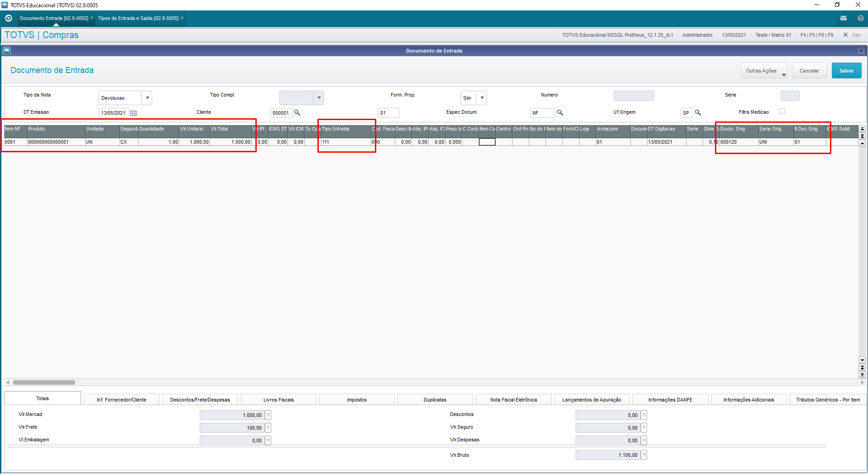Click the search magnifier beside Cliente code 000001
The height and width of the screenshot is (474, 868).
tap(297, 112)
